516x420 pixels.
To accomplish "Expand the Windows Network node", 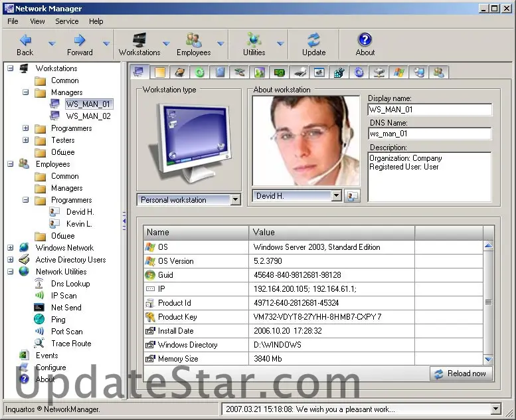I will point(11,248).
